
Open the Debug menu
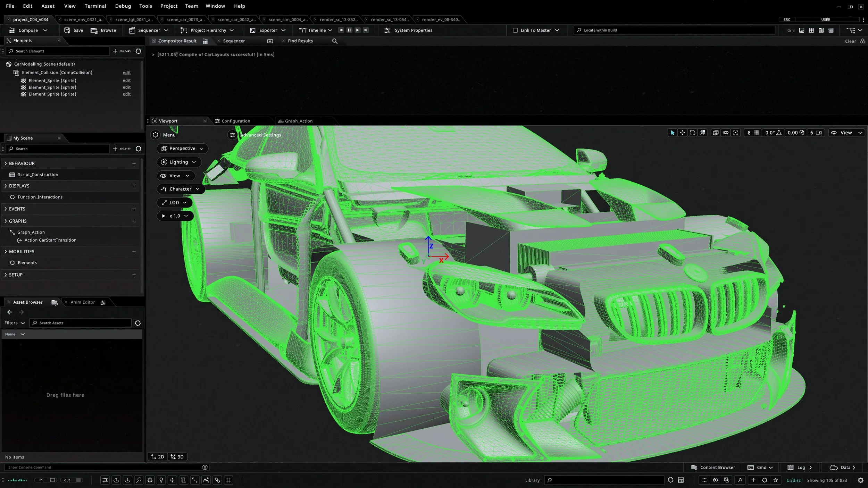123,6
